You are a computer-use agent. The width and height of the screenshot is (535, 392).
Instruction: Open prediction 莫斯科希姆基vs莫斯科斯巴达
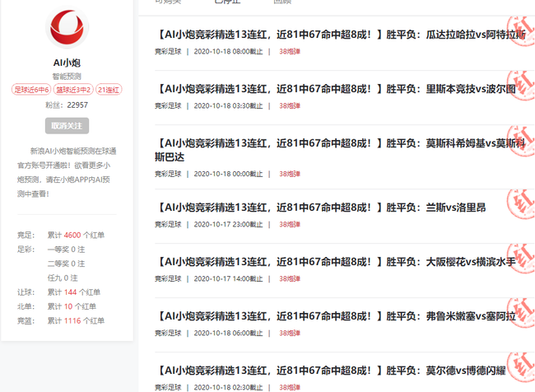coord(340,150)
